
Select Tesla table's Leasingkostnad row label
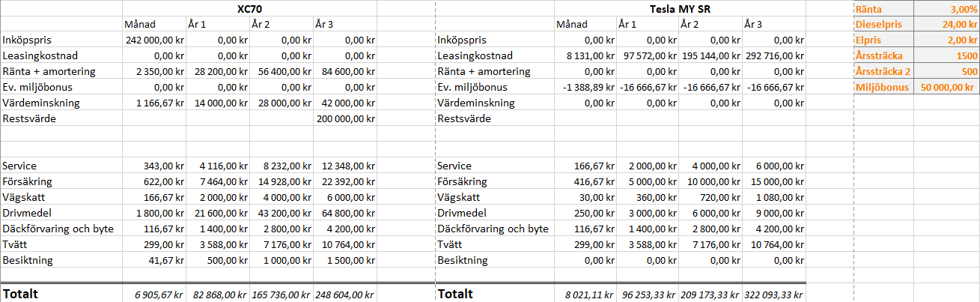point(475,55)
